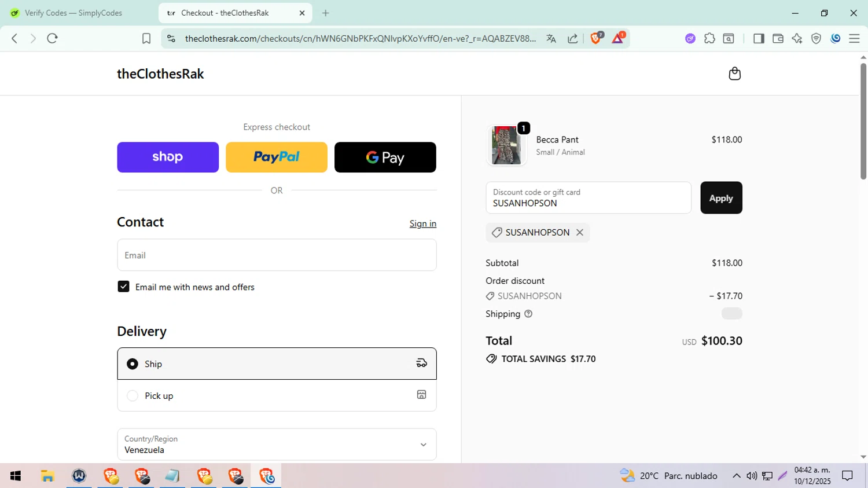This screenshot has width=868, height=488.
Task: Open the notification center icon
Action: pos(848,476)
